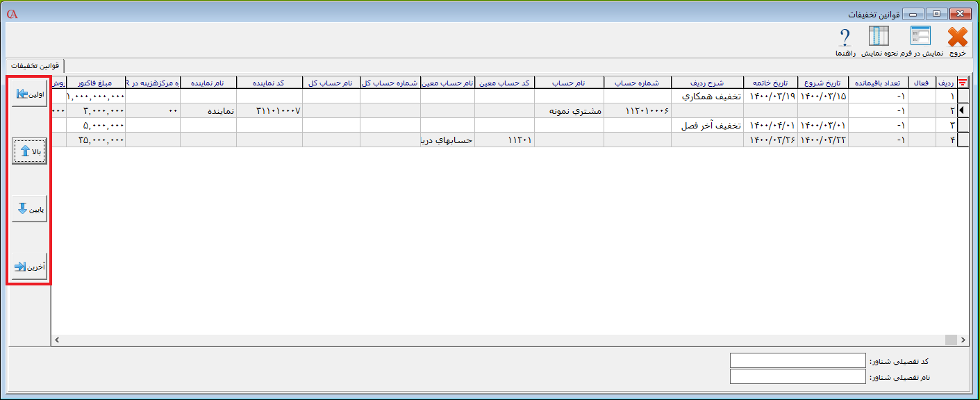Click the کد تفصیلی شناور input field
This screenshot has width=980, height=400.
tap(797, 361)
